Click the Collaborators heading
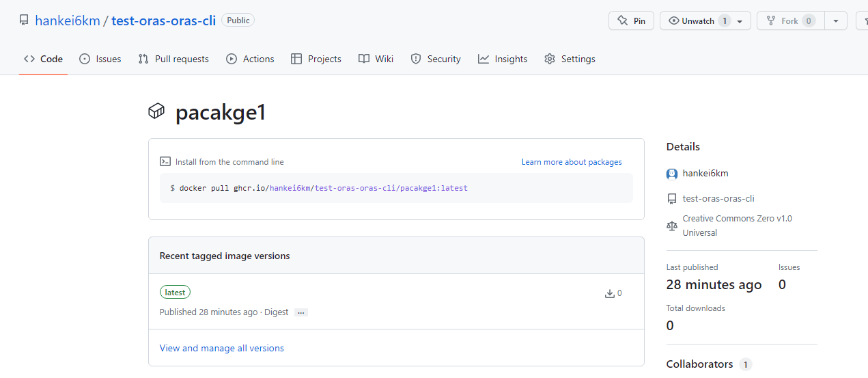Screen dimensions: 868x378 700,364
